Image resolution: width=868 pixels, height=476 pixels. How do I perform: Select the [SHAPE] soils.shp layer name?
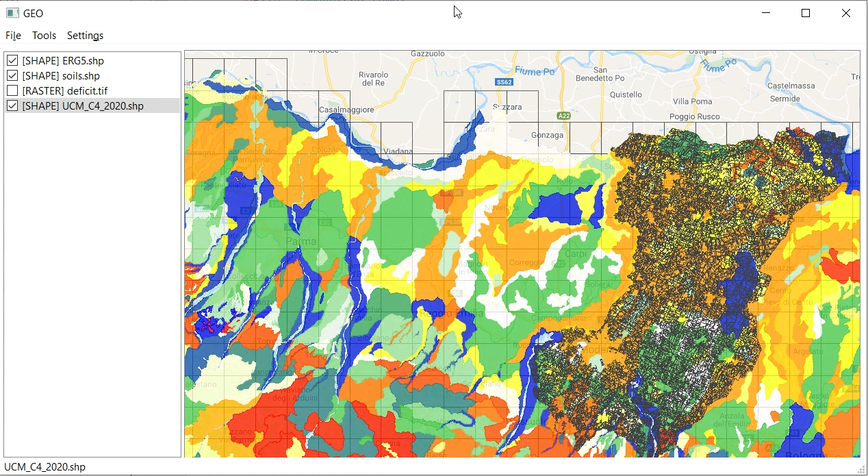pyautogui.click(x=61, y=76)
